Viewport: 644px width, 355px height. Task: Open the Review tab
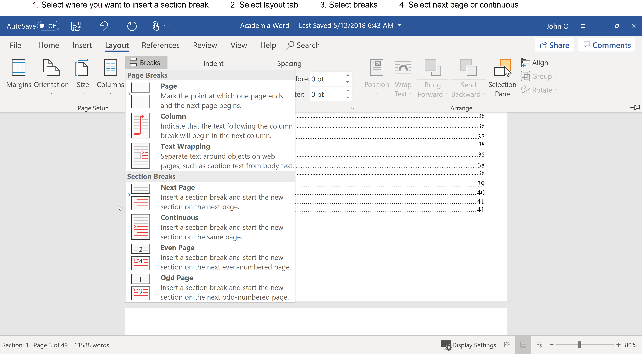(205, 45)
